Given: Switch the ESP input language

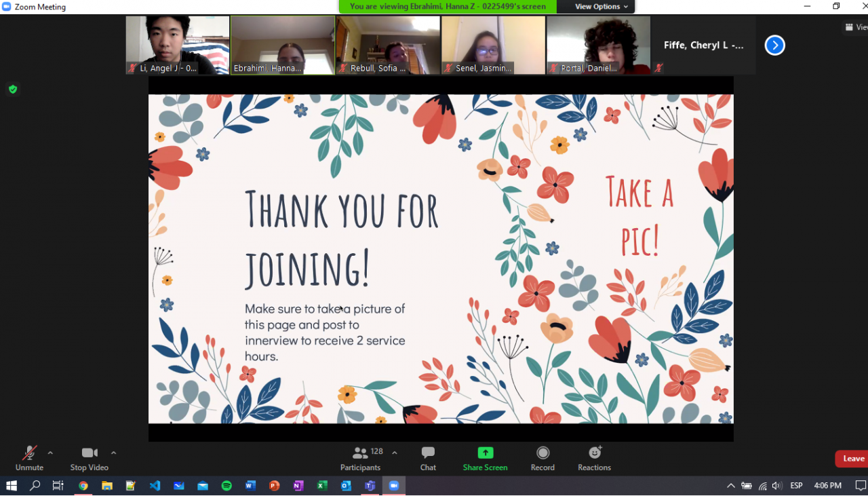Looking at the screenshot, I should [797, 486].
